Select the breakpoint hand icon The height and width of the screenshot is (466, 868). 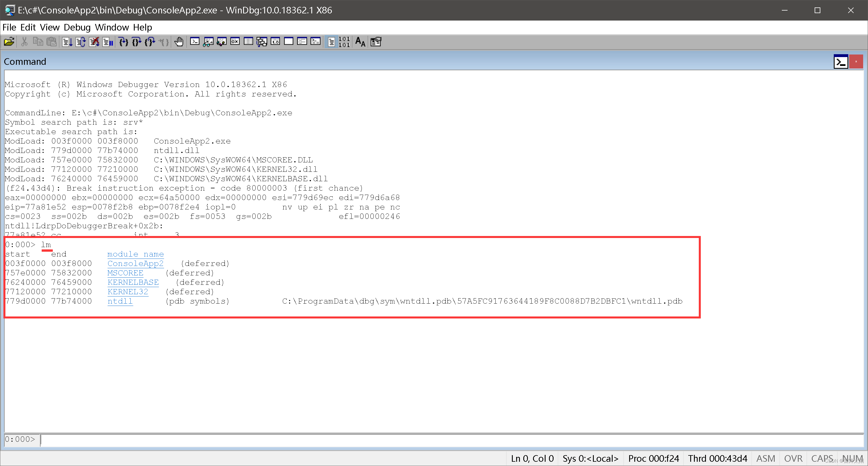[x=179, y=41]
